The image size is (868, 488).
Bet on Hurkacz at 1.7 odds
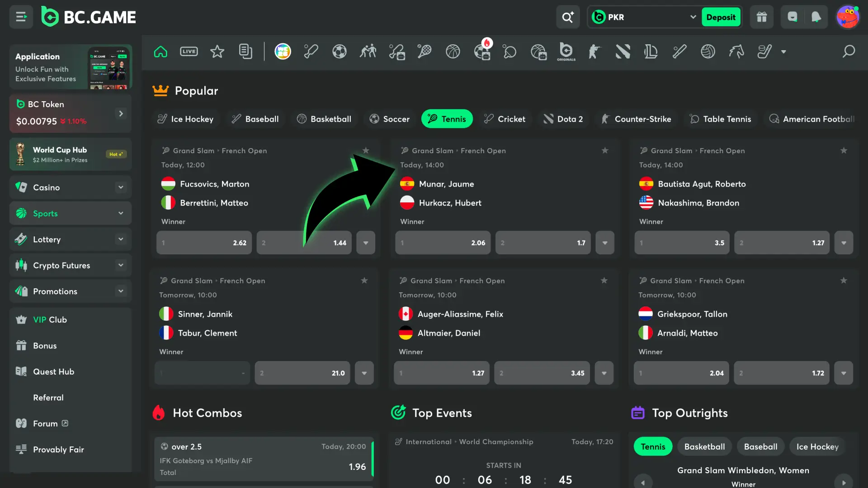543,243
